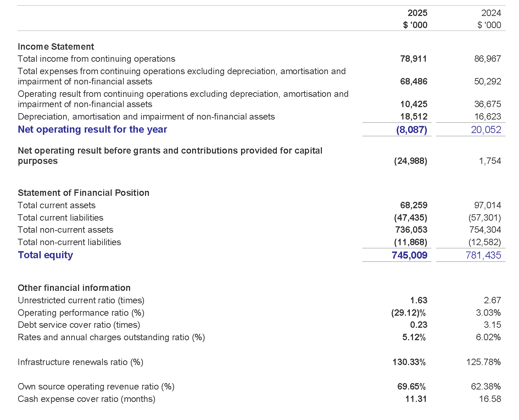Click the Statement of Financial Position heading
The width and height of the screenshot is (519, 420).
[x=83, y=193]
